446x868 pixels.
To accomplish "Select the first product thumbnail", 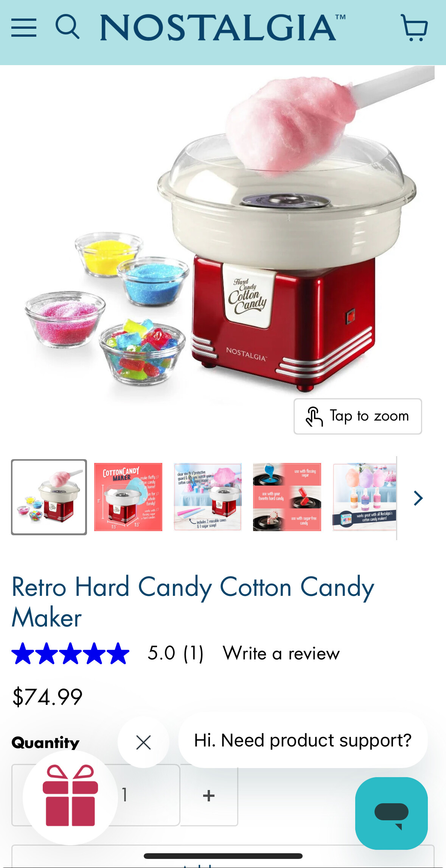I will coord(49,497).
